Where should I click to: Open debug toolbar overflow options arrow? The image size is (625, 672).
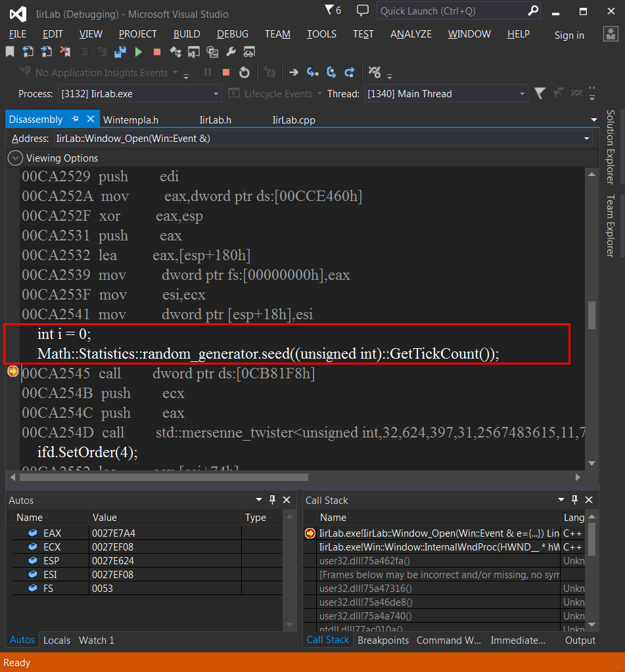tap(389, 76)
